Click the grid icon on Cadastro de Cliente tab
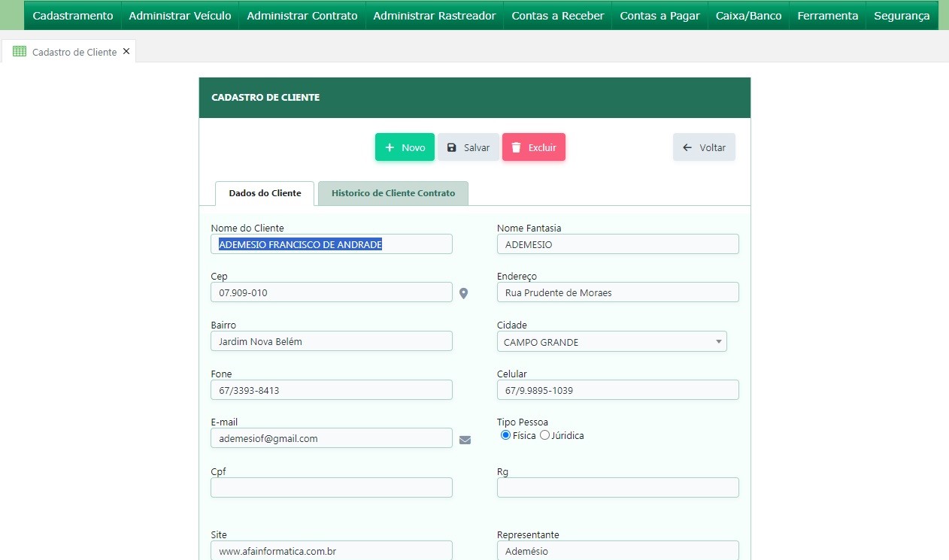 click(x=20, y=52)
